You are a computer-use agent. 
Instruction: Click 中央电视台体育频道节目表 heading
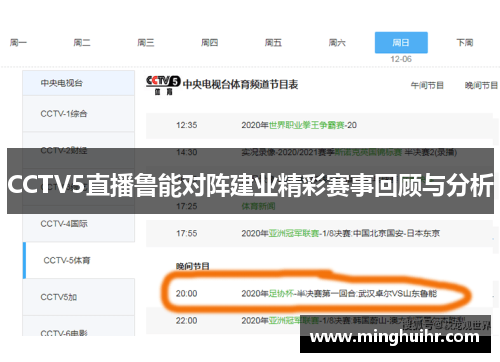(x=240, y=85)
